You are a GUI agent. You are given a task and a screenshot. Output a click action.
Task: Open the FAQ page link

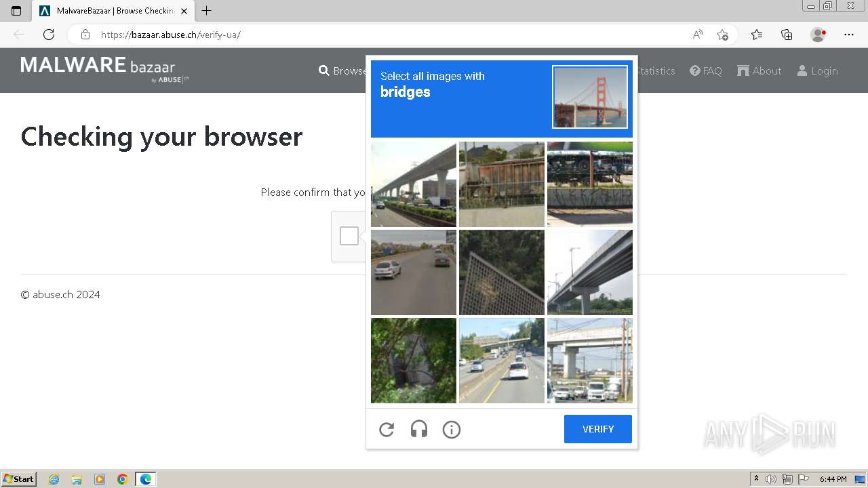pyautogui.click(x=706, y=70)
